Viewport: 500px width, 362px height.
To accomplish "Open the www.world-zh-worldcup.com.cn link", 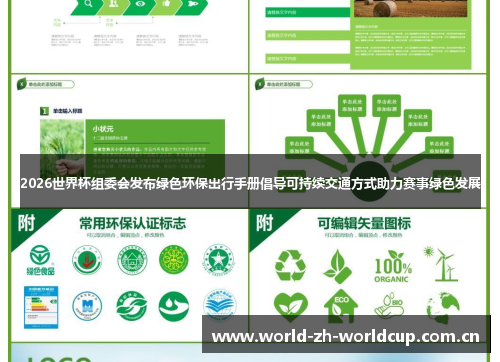I will click(346, 336).
